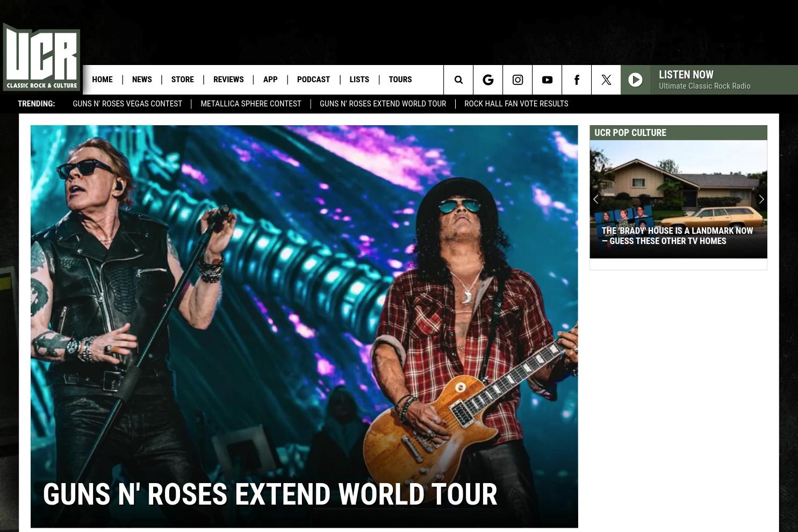This screenshot has width=798, height=532.
Task: Open the Podcast menu item
Action: coord(313,80)
